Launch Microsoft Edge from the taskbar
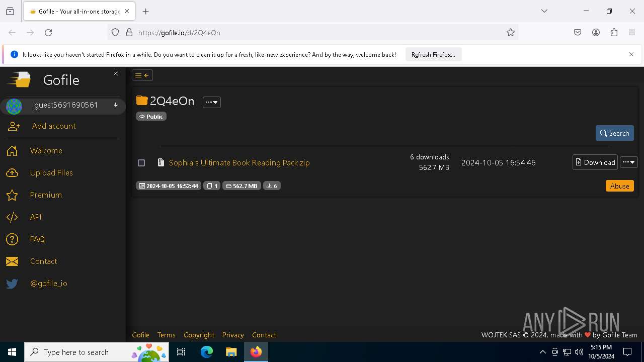 click(207, 352)
